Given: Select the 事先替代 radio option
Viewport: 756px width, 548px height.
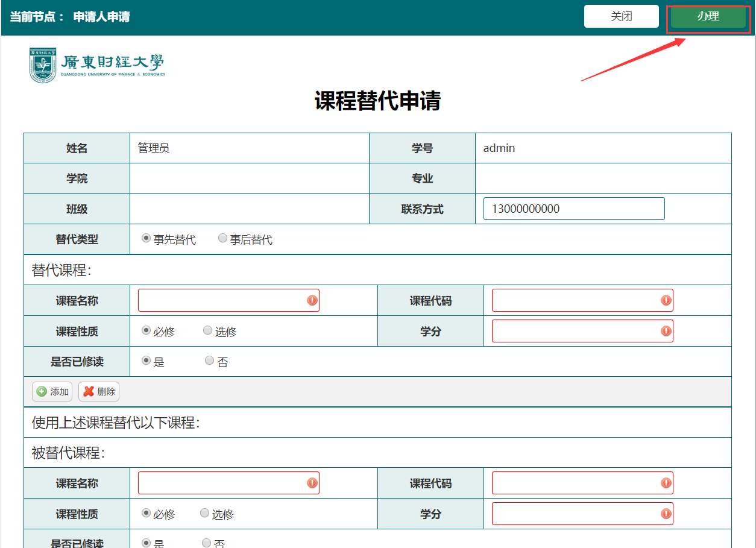Looking at the screenshot, I should coord(146,239).
